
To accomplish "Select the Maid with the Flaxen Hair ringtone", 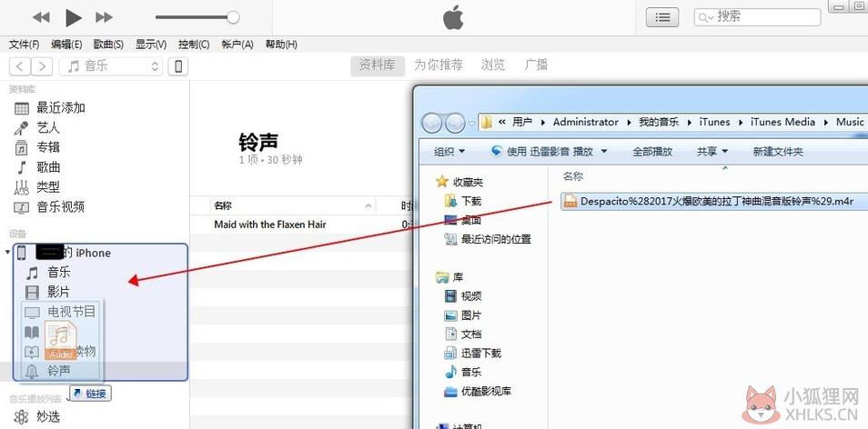I will [270, 224].
